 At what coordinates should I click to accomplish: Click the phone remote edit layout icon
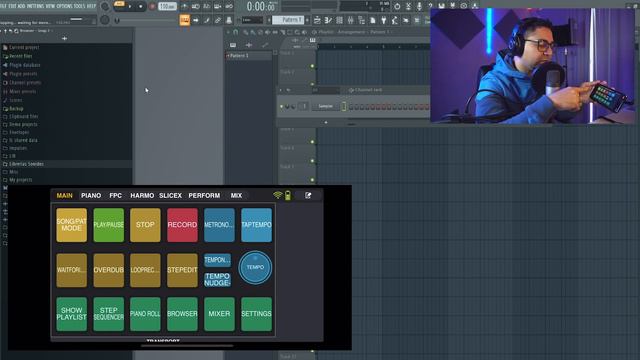coord(308,196)
